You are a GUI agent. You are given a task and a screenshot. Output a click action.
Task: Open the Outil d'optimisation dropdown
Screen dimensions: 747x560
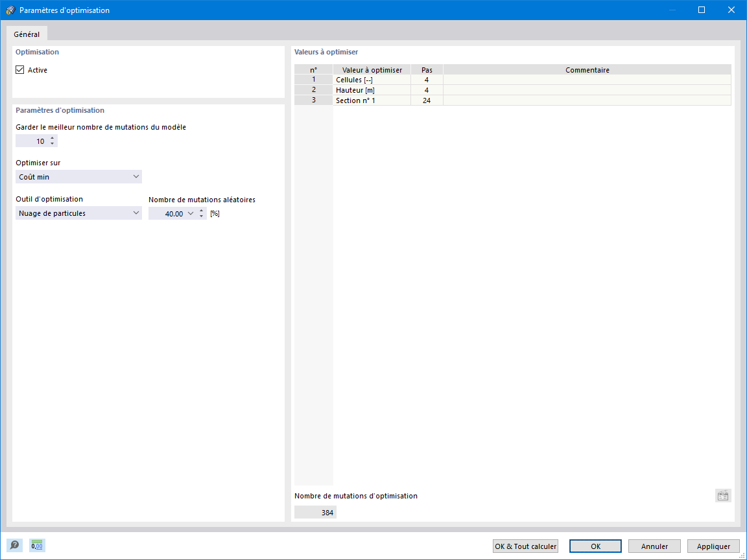78,213
